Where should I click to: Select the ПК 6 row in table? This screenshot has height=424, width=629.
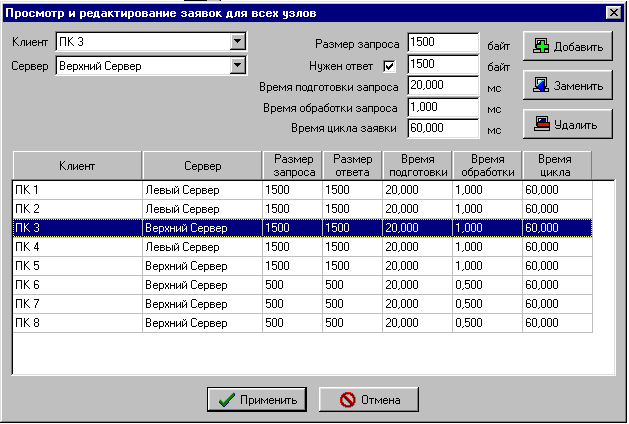tap(77, 285)
